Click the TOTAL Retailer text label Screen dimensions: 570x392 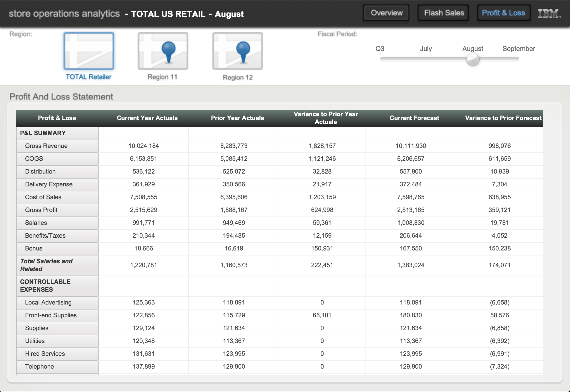point(88,77)
